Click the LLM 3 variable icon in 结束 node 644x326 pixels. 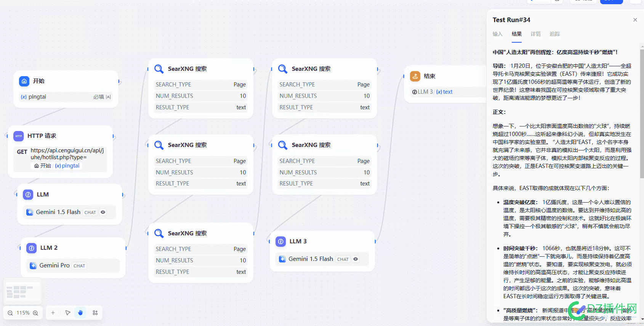click(x=415, y=92)
